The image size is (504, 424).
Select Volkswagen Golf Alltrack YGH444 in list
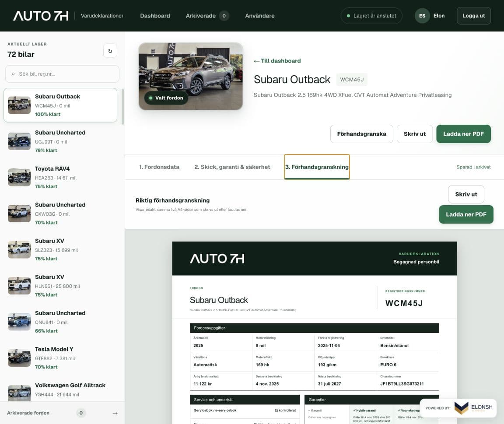pyautogui.click(x=60, y=390)
